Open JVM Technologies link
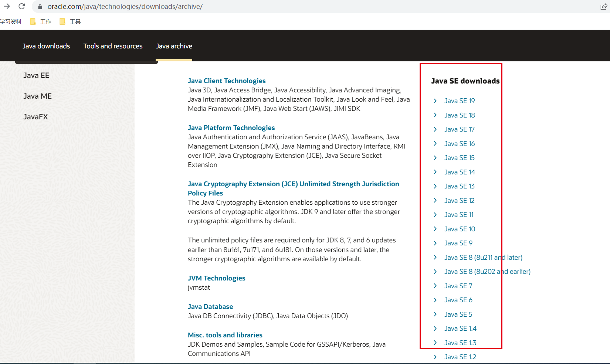This screenshot has height=364, width=610. 216,278
